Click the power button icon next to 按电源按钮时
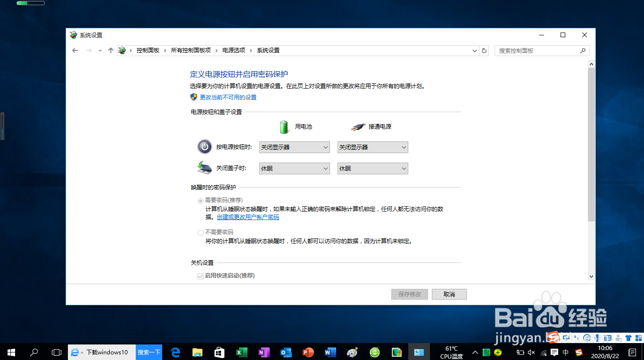 pos(205,147)
